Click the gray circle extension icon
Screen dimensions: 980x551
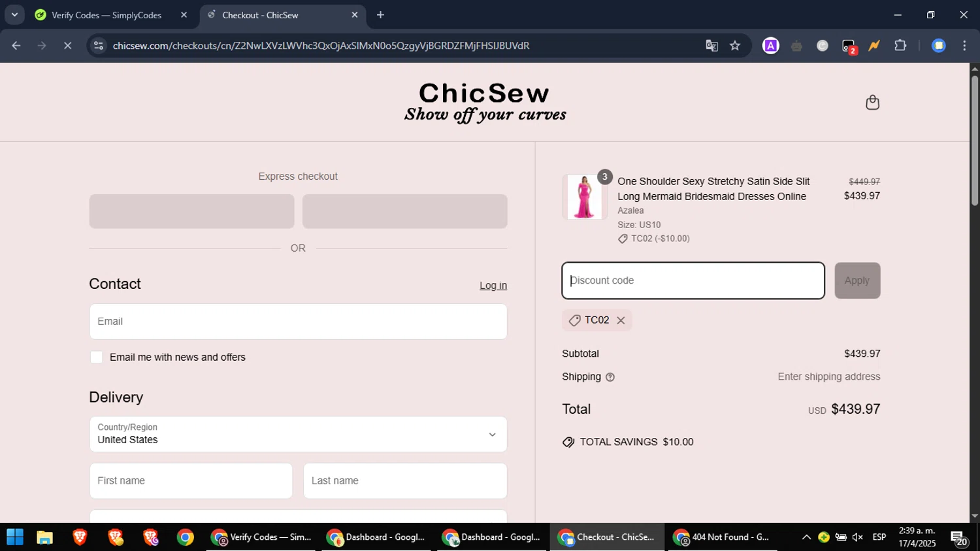[x=823, y=46]
